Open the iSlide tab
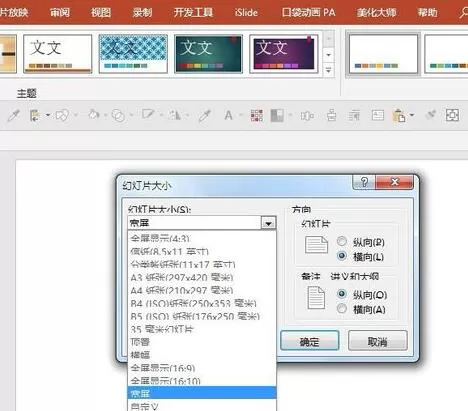This screenshot has width=468, height=411. click(x=246, y=13)
